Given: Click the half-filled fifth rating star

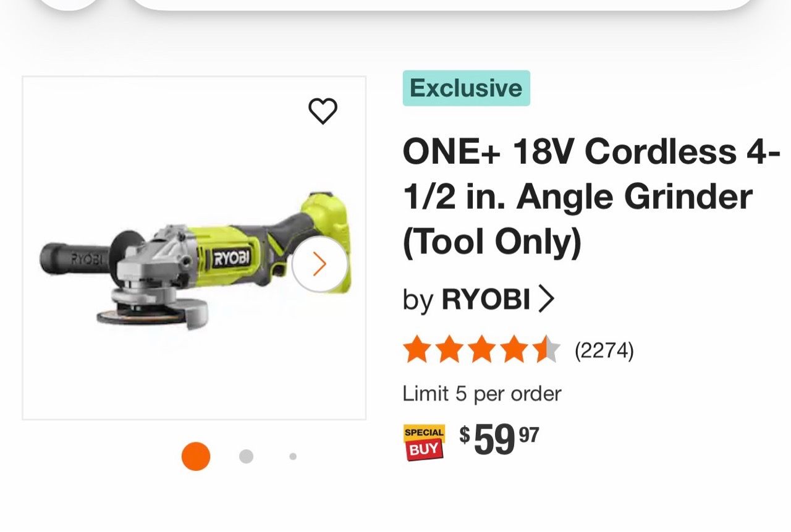Looking at the screenshot, I should [x=546, y=350].
